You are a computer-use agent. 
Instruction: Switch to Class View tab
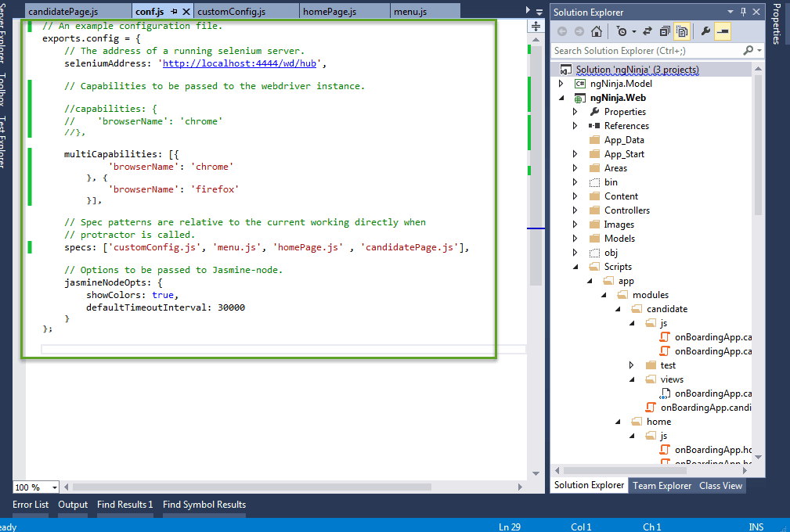pos(720,486)
